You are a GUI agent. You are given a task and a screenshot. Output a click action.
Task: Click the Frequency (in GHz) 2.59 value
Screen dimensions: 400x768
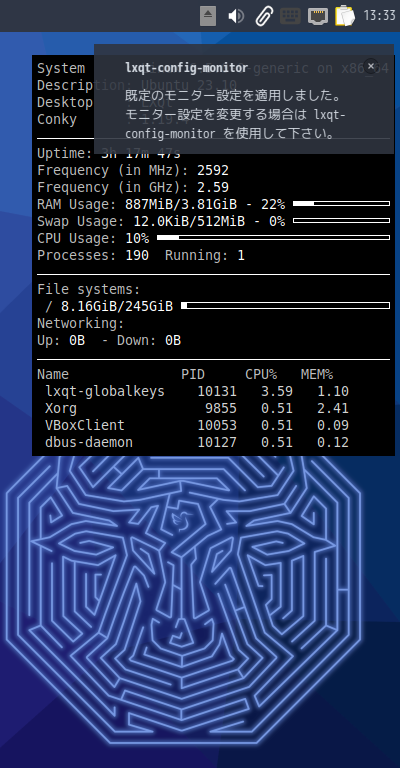(213, 188)
